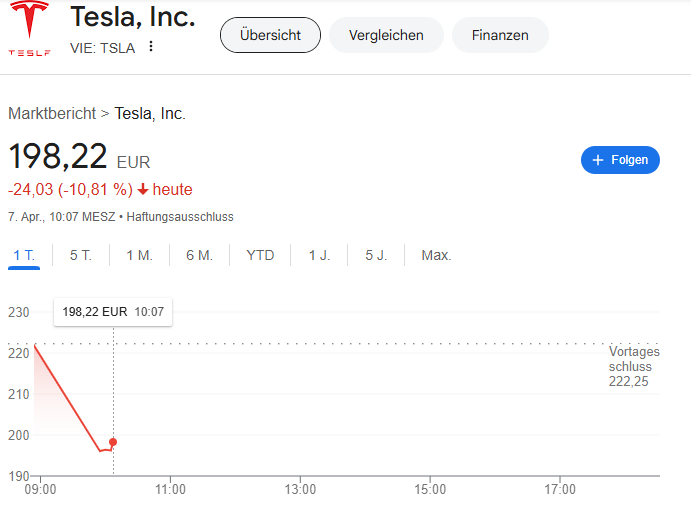This screenshot has width=691, height=507.
Task: Select the 6 M. time range
Action: (199, 256)
